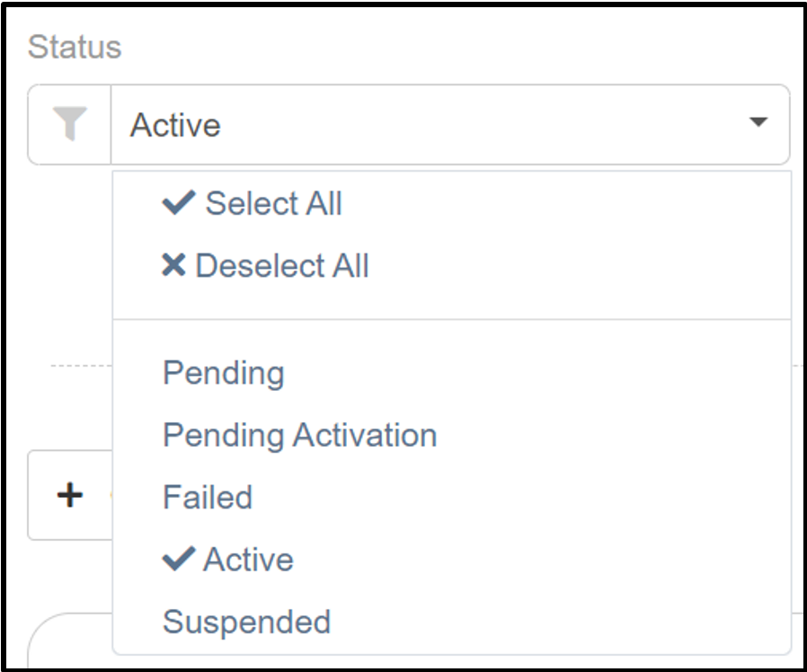Uncheck the Active status option

[451, 560]
